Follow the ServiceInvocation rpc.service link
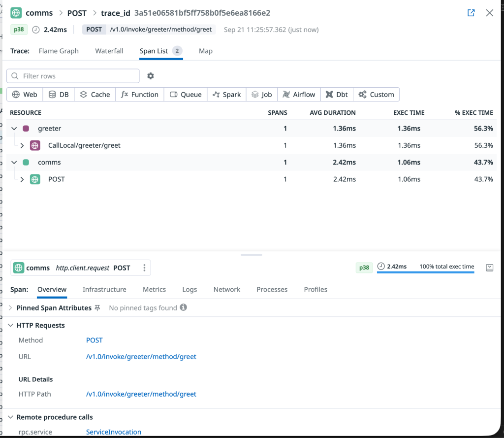 coord(113,432)
